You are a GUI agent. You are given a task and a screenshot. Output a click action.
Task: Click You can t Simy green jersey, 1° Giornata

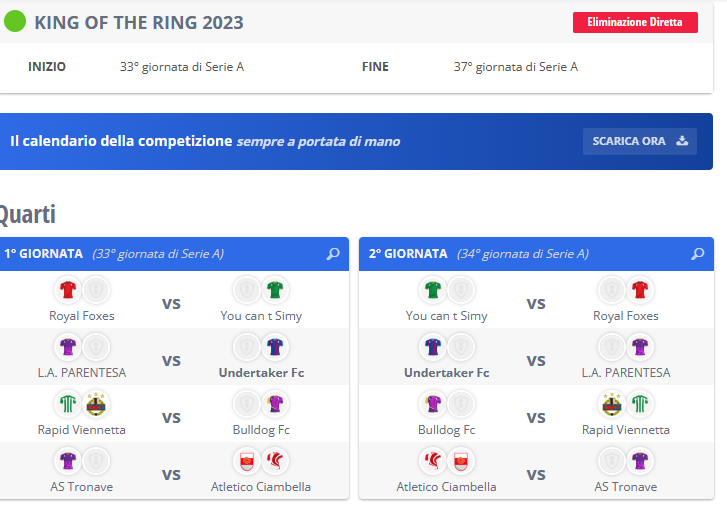(x=276, y=291)
